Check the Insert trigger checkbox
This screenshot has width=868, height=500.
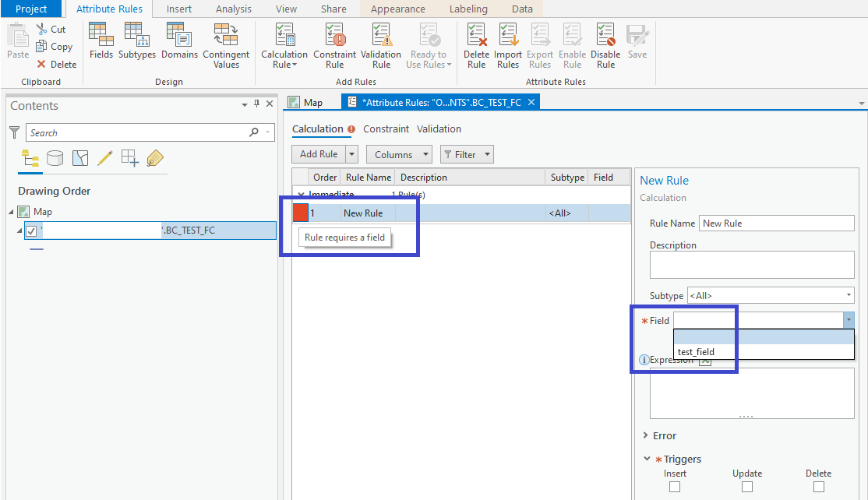point(674,487)
